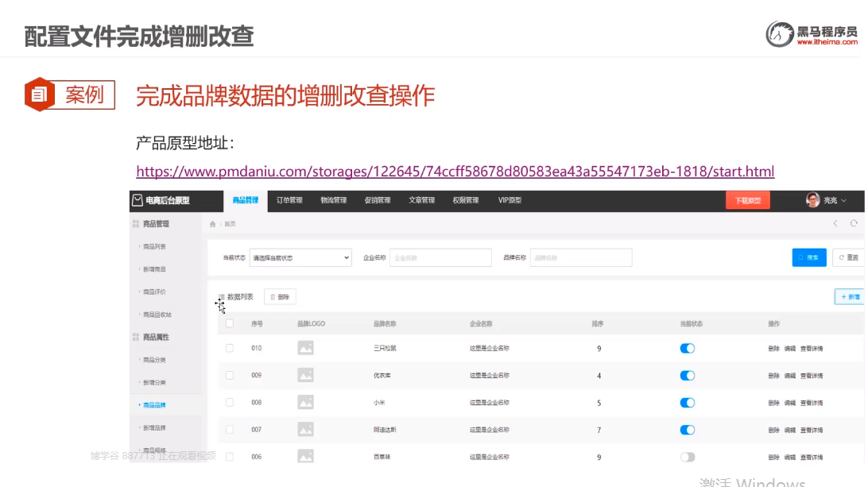Viewport: 868px width, 487px height.
Task: Click the LOGO placeholder for 小米
Action: point(305,402)
